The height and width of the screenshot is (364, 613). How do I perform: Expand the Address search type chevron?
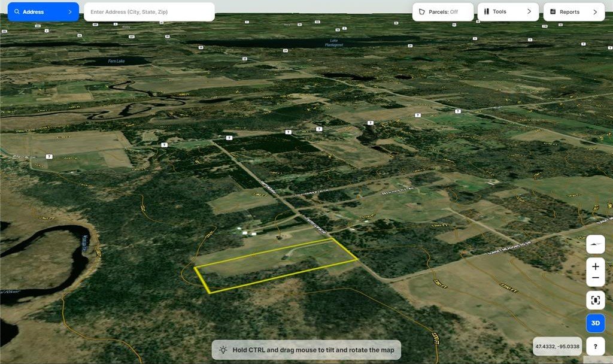(70, 12)
